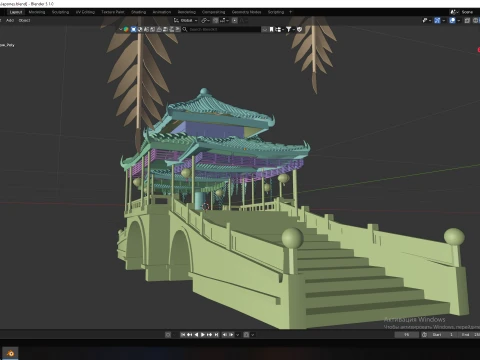Image resolution: width=480 pixels, height=360 pixels.
Task: Click the bookmark icon beside search field
Action: pyautogui.click(x=271, y=29)
